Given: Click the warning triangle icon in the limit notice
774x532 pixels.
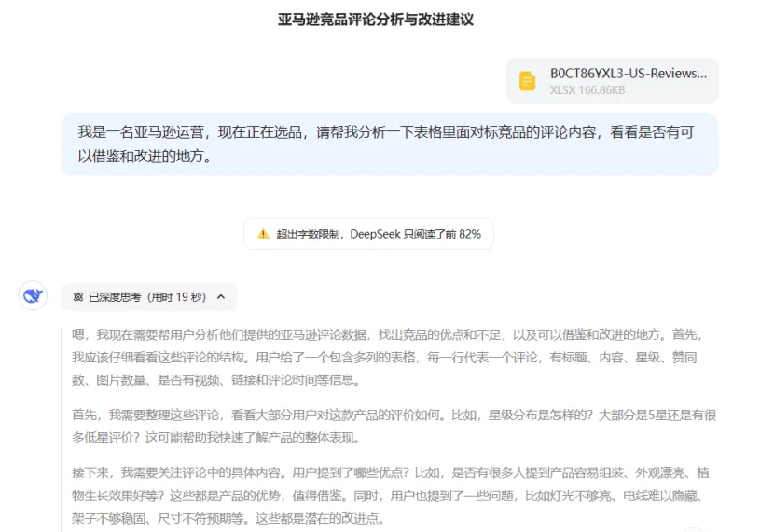Looking at the screenshot, I should coord(264,234).
